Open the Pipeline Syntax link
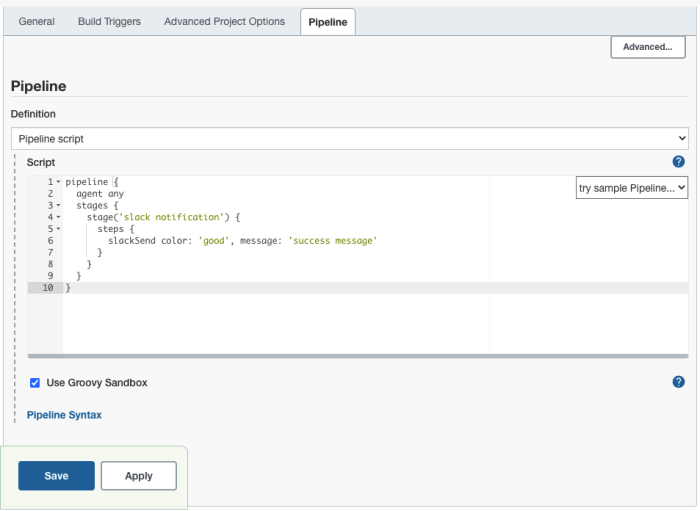Screen dimensions: 700x511 click(x=64, y=415)
